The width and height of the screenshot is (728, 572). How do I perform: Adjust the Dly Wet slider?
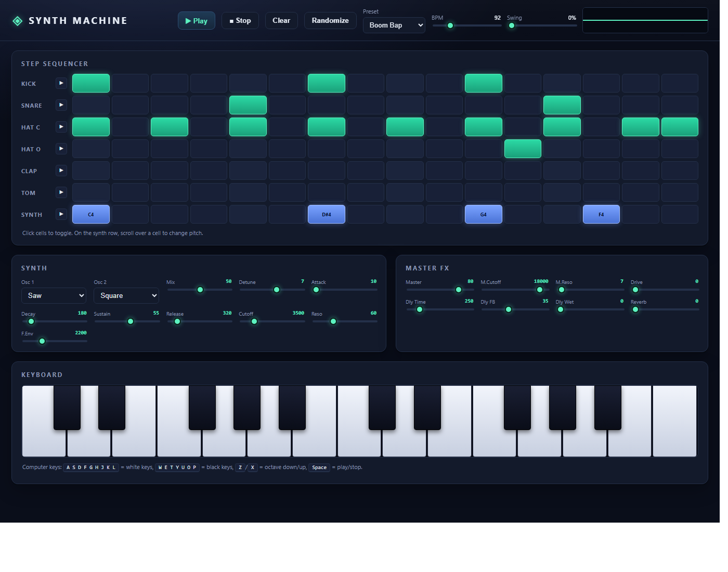click(590, 309)
